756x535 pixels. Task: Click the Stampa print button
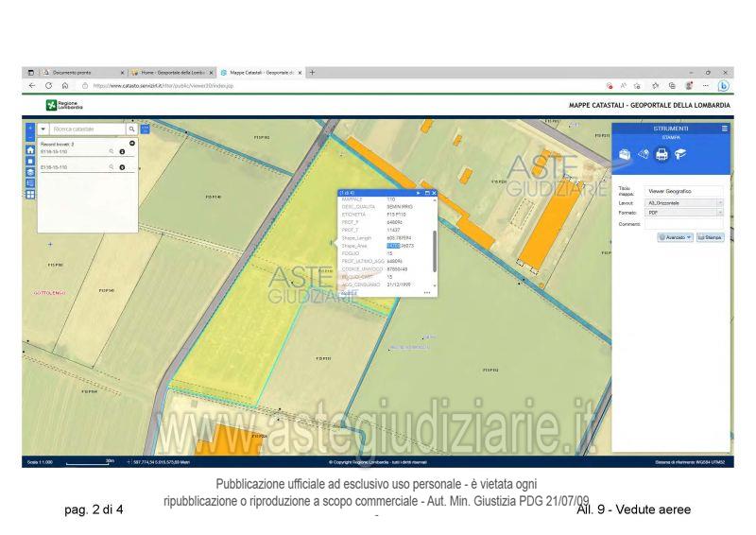coord(711,237)
